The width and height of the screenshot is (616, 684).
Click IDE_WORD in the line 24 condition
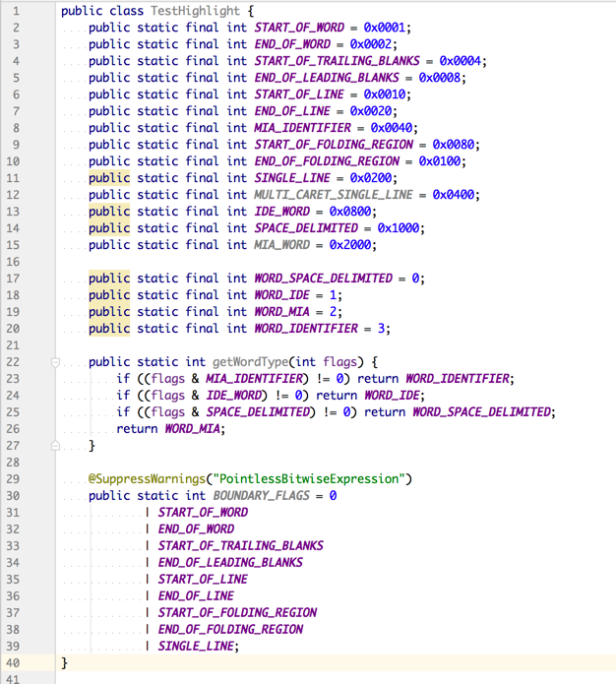[x=234, y=396]
